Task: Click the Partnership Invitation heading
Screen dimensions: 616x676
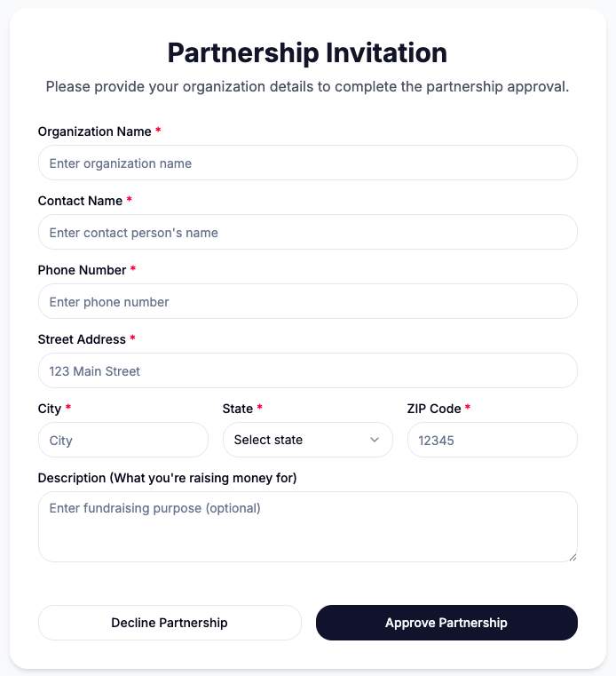Action: 307,53
